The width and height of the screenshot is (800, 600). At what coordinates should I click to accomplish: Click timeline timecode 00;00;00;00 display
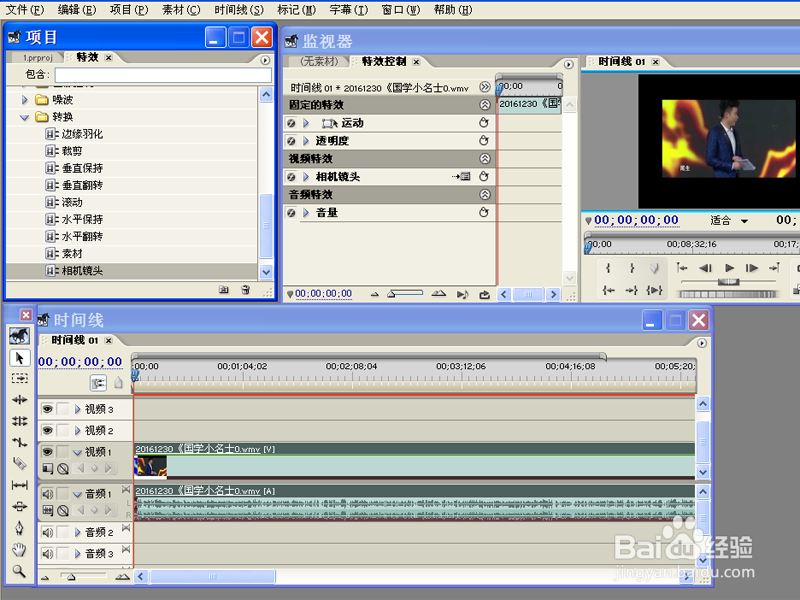[x=80, y=362]
